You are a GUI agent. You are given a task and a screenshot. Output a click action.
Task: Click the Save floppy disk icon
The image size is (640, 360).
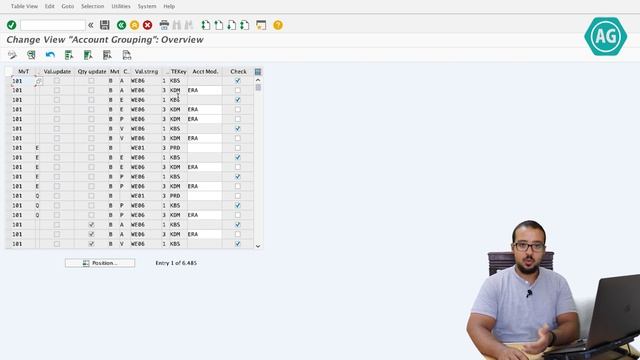pos(104,25)
